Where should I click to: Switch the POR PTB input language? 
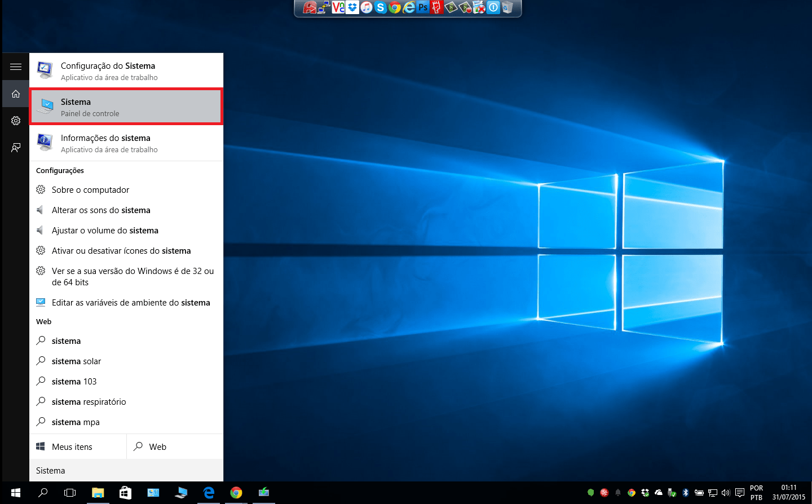click(x=756, y=493)
